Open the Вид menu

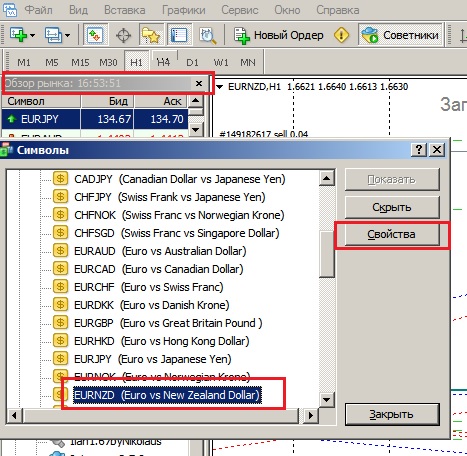(78, 10)
